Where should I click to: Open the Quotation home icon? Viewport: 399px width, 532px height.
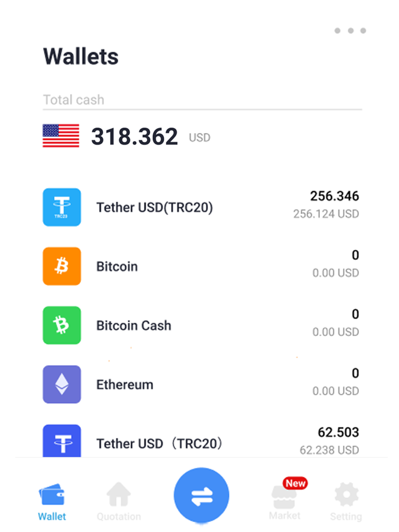[x=119, y=495]
